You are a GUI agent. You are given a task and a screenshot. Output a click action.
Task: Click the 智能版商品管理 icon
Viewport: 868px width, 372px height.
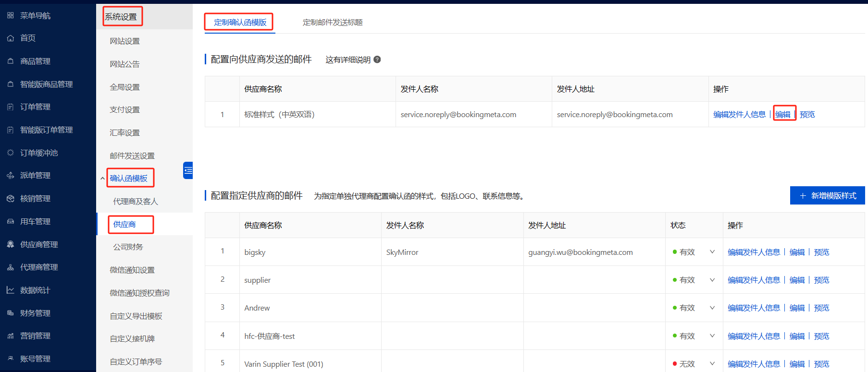point(11,84)
